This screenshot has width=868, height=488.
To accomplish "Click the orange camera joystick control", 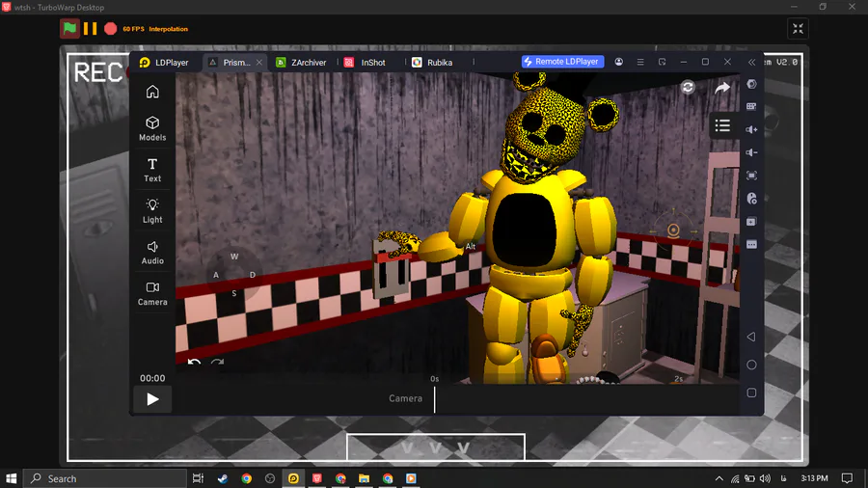I will (673, 230).
